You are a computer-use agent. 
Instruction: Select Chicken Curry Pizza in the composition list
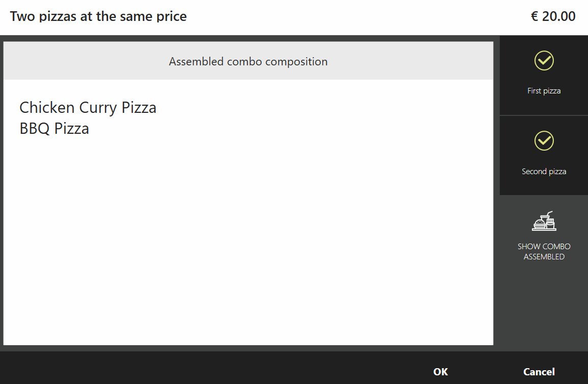88,108
